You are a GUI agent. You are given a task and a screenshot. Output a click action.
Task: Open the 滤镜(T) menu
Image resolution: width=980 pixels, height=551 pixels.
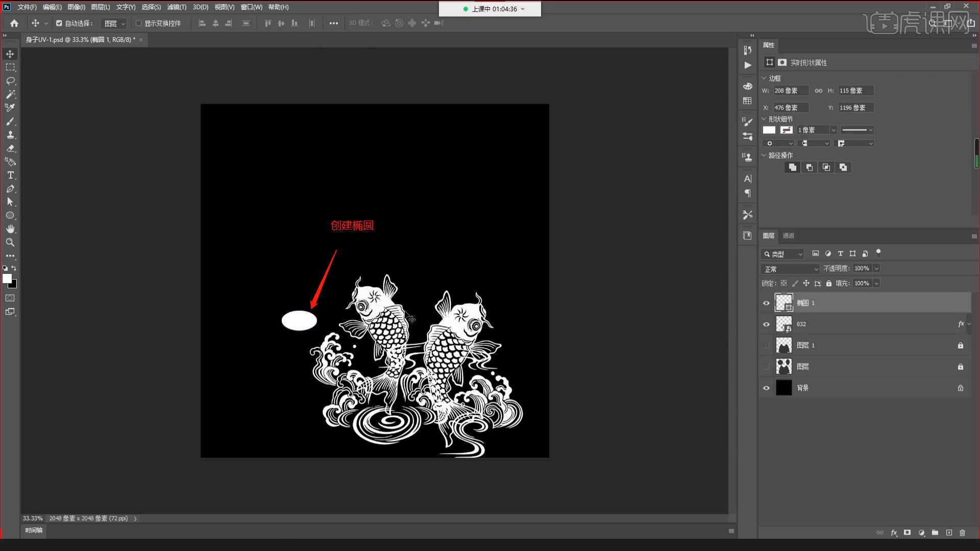pos(177,7)
